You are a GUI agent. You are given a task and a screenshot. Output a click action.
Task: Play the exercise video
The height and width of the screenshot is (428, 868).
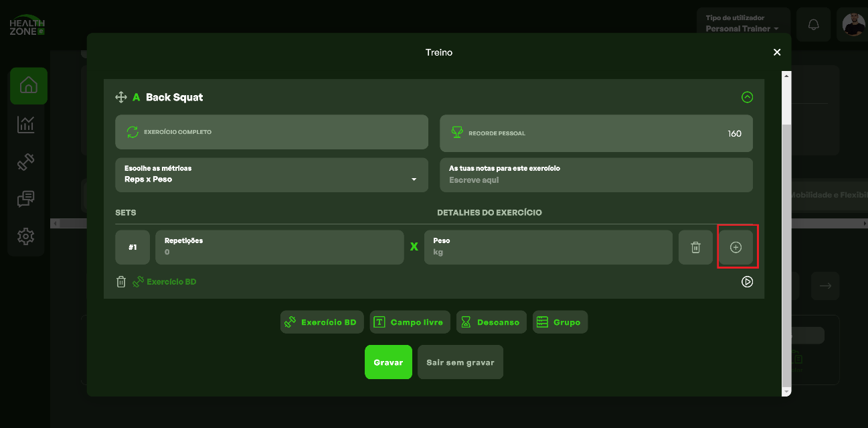pos(748,282)
